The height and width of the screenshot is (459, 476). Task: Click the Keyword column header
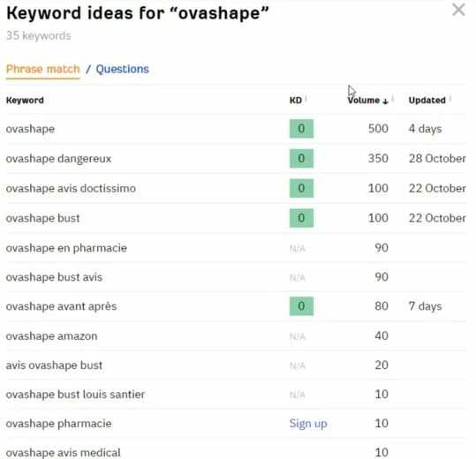coord(25,101)
